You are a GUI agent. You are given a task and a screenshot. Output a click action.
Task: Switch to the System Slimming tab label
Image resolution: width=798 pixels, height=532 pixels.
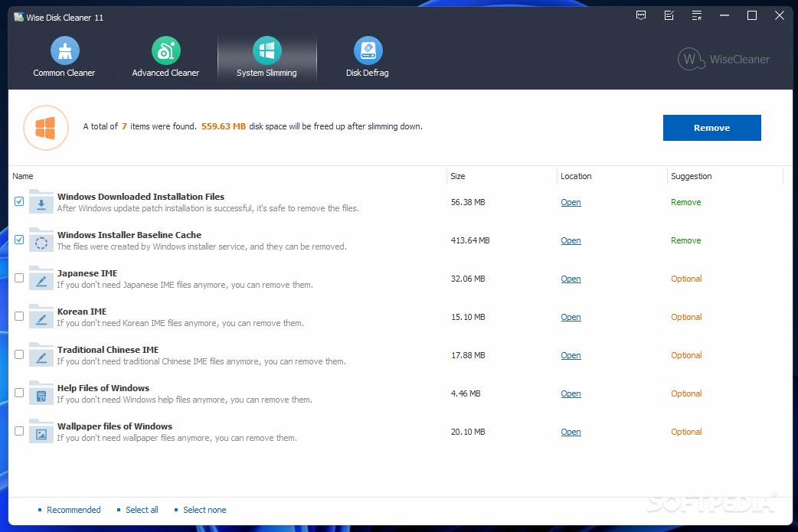click(x=267, y=73)
